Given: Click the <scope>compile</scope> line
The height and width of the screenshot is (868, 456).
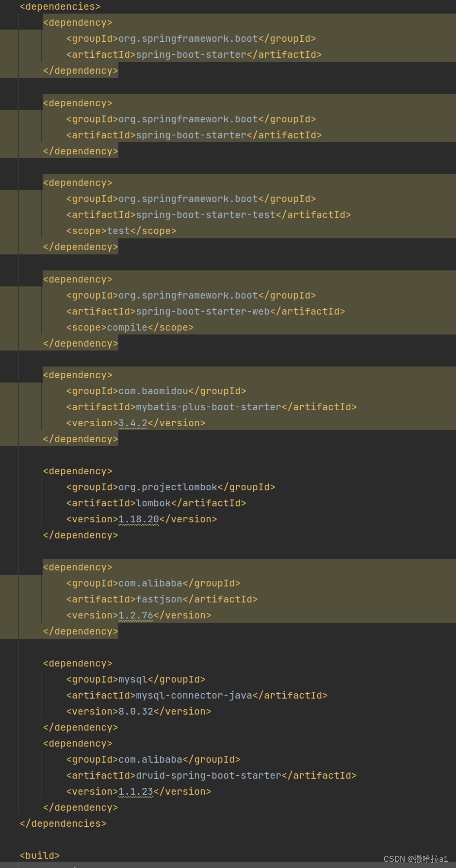Looking at the screenshot, I should (130, 328).
